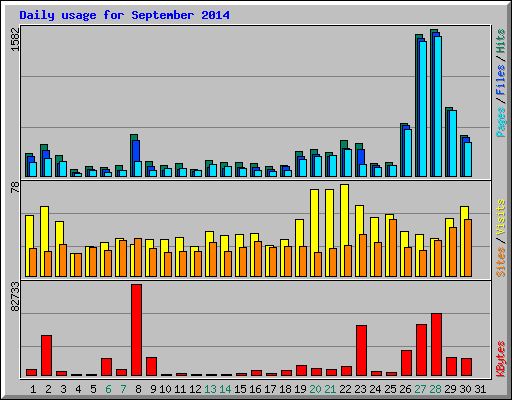Viewport: 512px width, 400px height.
Task: Click the yellow visits bar for day 21
Action: tap(329, 219)
